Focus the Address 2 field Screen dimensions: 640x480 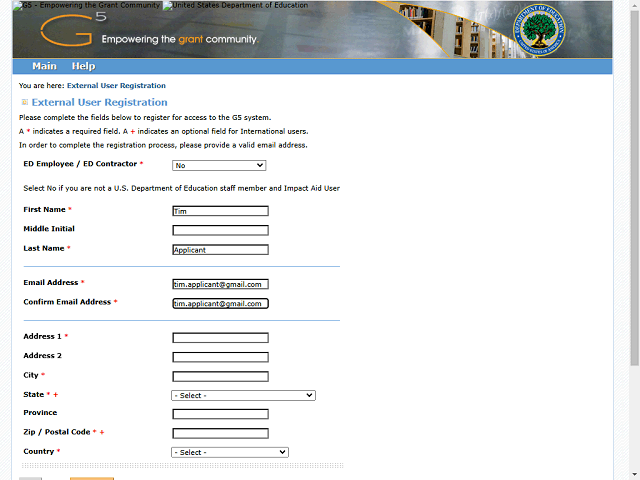[220, 357]
